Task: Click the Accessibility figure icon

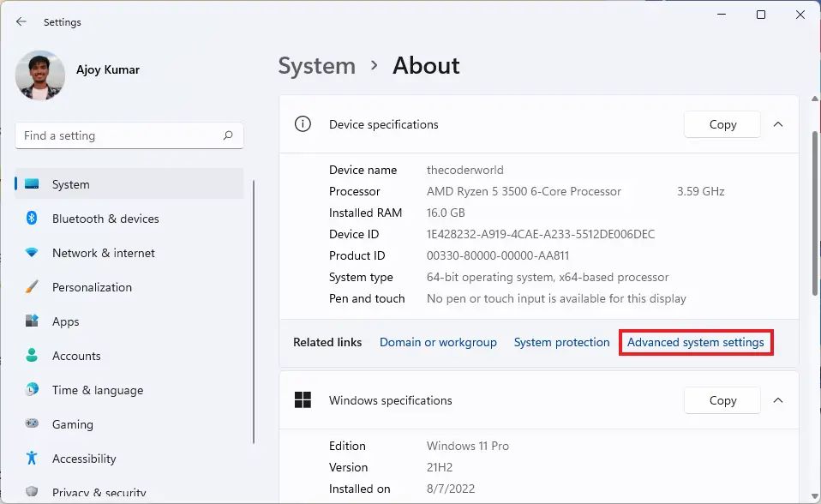Action: tap(32, 459)
